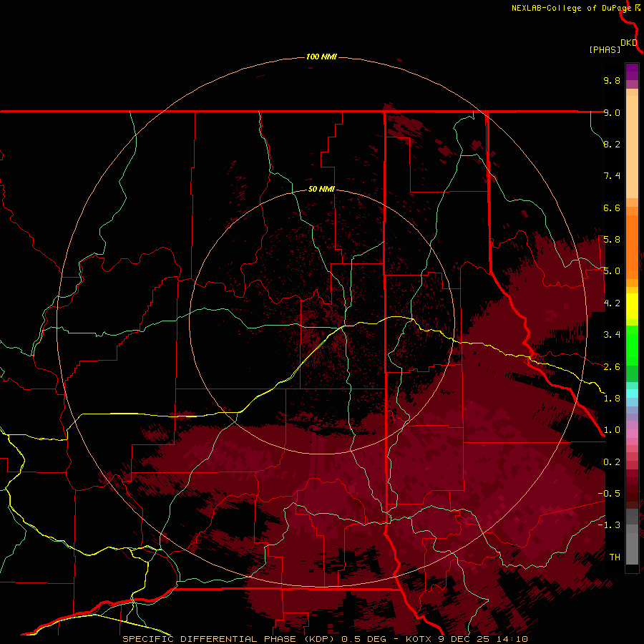
Task: Click the 9.8 value on the scale
Action: coord(612,80)
